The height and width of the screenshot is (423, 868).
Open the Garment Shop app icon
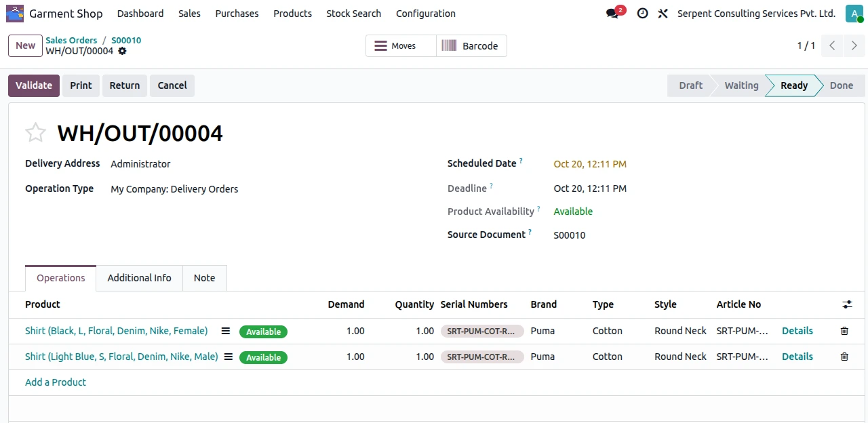[x=15, y=14]
